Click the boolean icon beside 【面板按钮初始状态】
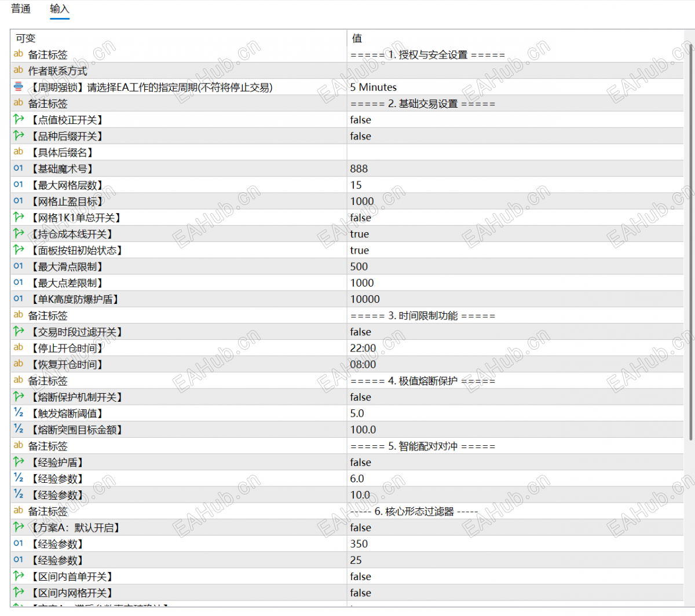695x616 pixels. pyautogui.click(x=19, y=250)
